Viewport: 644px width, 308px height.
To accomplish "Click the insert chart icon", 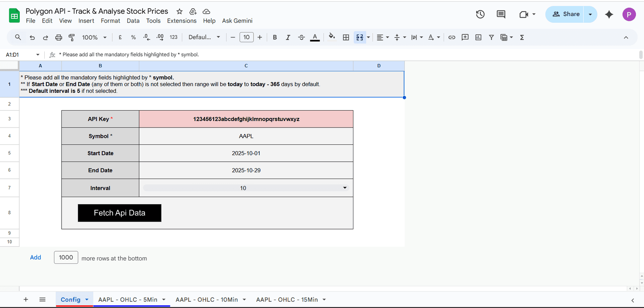I will click(x=478, y=37).
